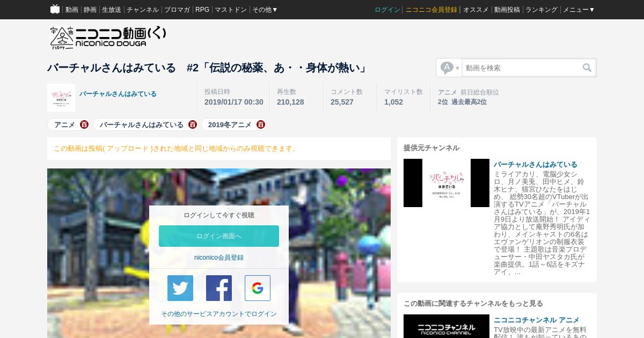The image size is (644, 338).
Task: Click the ログイン画面へ button
Action: click(x=219, y=236)
